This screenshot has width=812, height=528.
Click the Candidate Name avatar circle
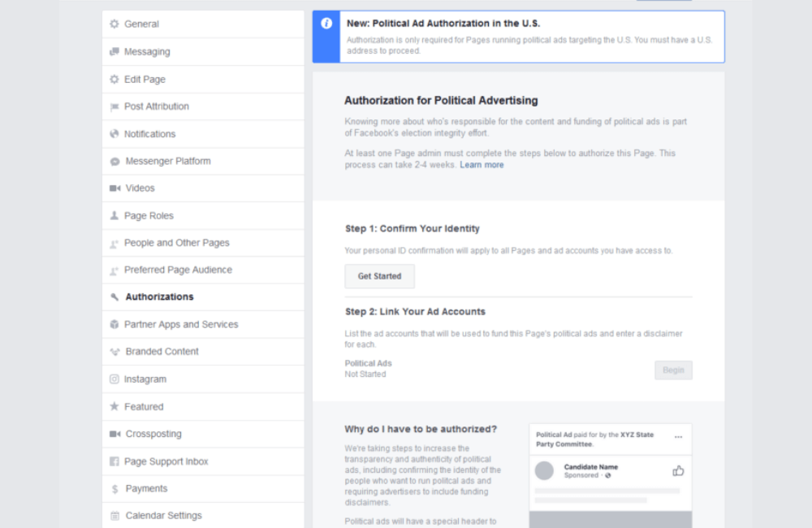[x=544, y=470]
